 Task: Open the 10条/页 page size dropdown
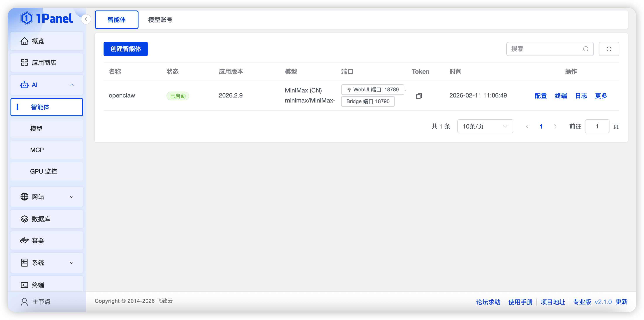click(485, 126)
